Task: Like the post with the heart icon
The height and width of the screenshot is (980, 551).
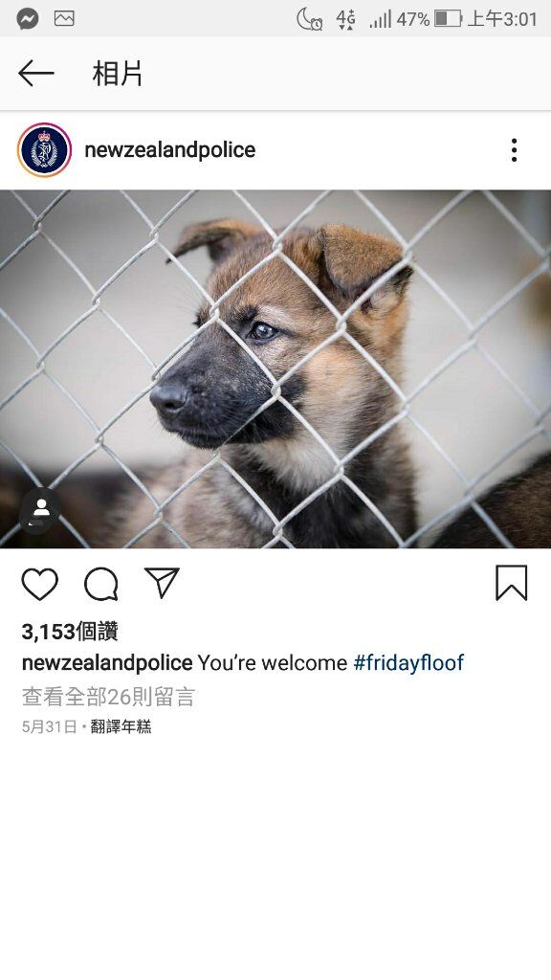Action: point(40,585)
